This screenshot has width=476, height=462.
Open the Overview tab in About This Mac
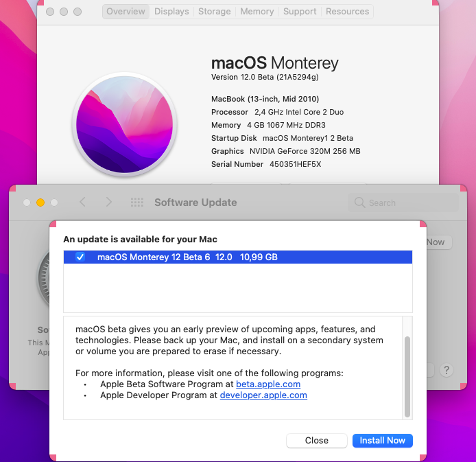(126, 12)
